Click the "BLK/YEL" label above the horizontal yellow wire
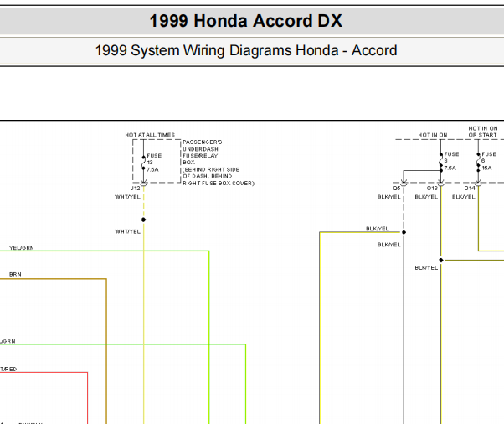 click(x=378, y=229)
